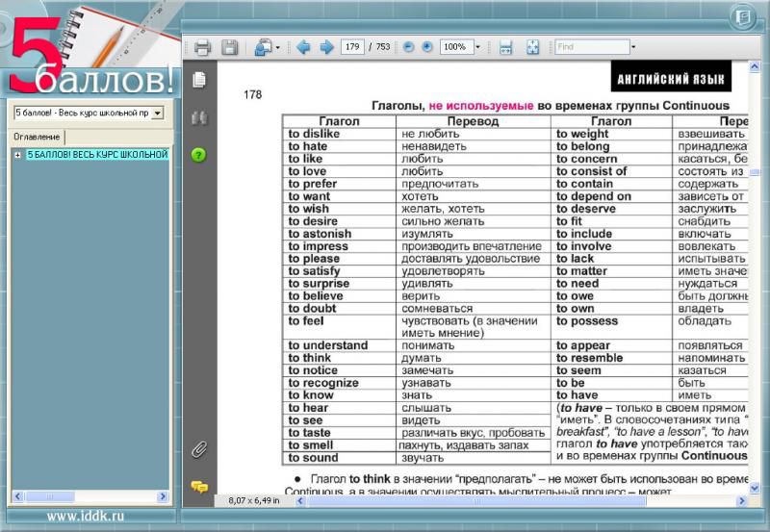Select the Оглавление tab
Image resolution: width=770 pixels, height=532 pixels.
pos(37,137)
